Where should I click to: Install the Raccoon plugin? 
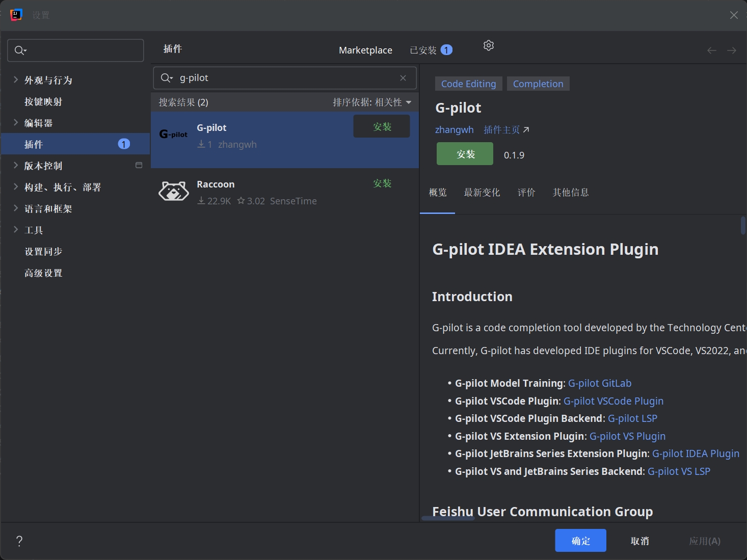tap(382, 183)
